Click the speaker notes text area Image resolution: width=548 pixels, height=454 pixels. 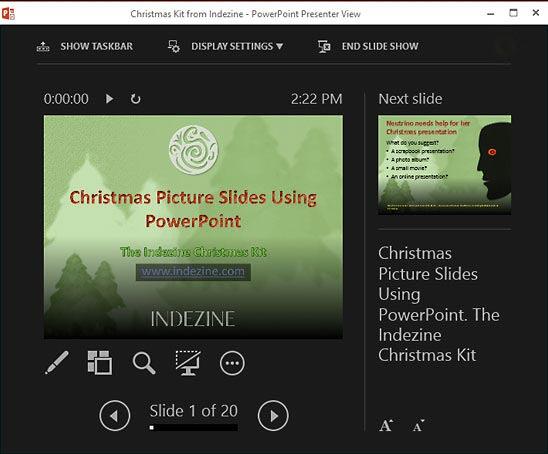(x=439, y=304)
